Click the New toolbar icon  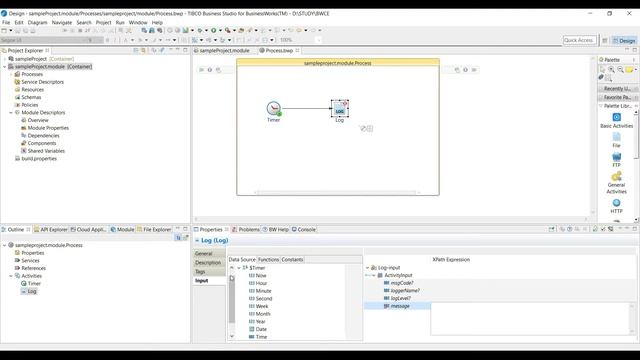(4, 30)
